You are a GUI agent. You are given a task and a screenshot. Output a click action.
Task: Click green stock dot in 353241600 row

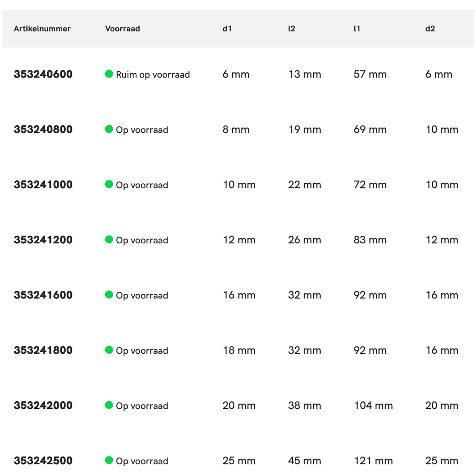109,295
